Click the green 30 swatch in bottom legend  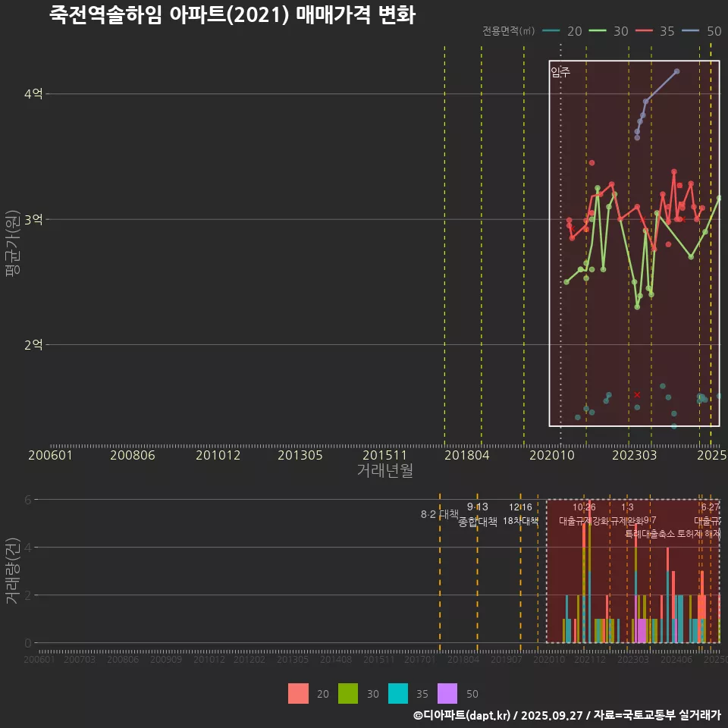348,693
